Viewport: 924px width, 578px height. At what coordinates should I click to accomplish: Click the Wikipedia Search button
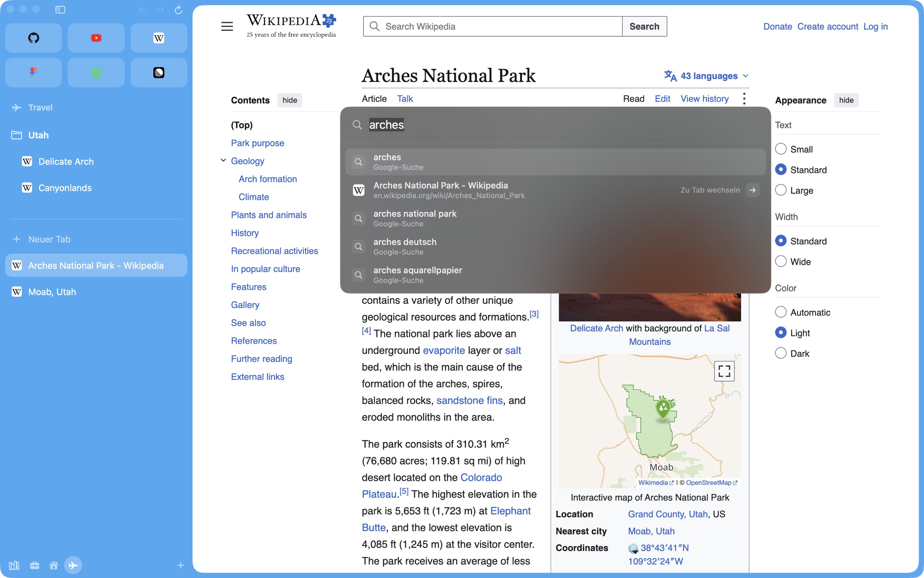click(x=644, y=26)
